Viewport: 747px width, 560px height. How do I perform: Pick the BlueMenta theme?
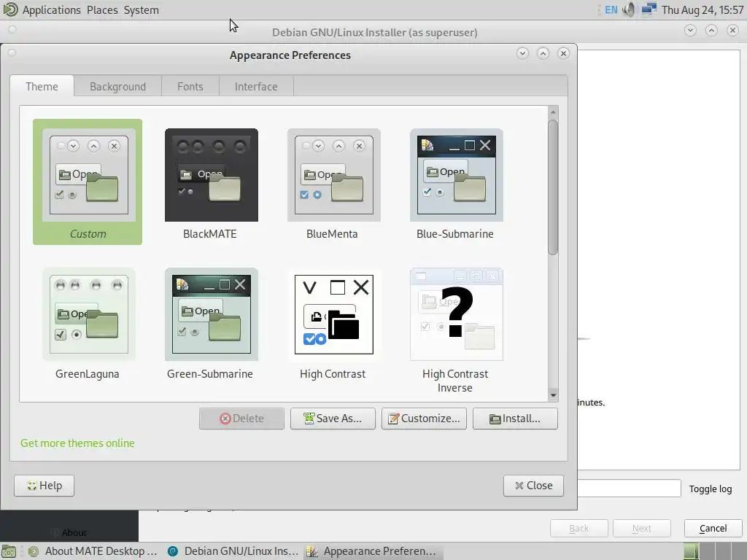point(333,183)
